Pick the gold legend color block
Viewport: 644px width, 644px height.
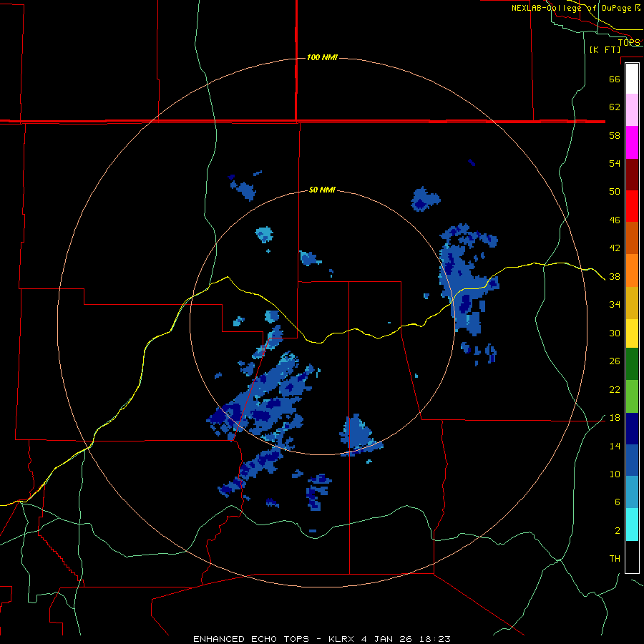coord(632,303)
